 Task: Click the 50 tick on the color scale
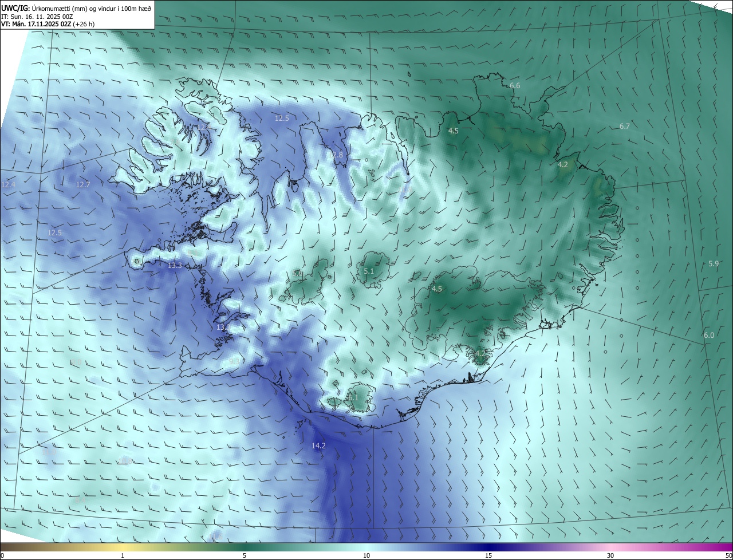coord(728,555)
